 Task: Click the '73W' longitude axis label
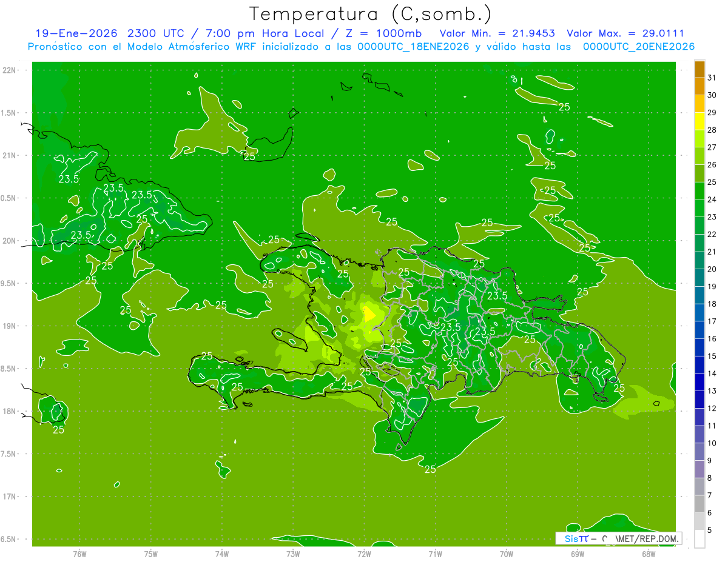[293, 554]
